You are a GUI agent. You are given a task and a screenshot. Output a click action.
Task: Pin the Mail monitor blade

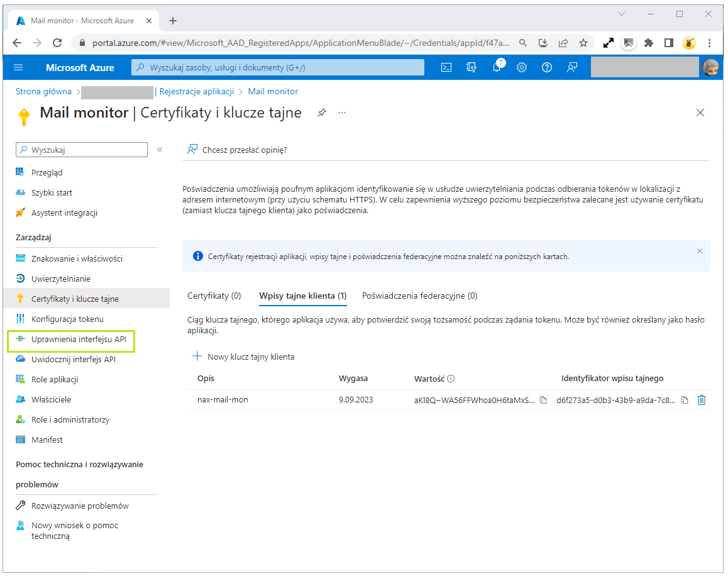coord(322,113)
